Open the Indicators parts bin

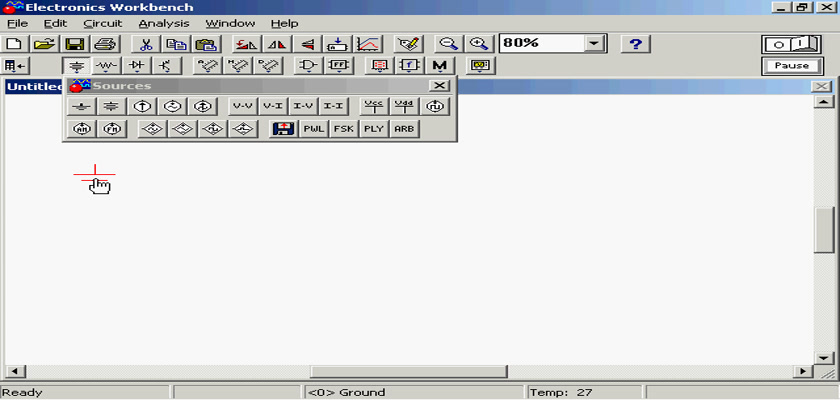(x=379, y=66)
